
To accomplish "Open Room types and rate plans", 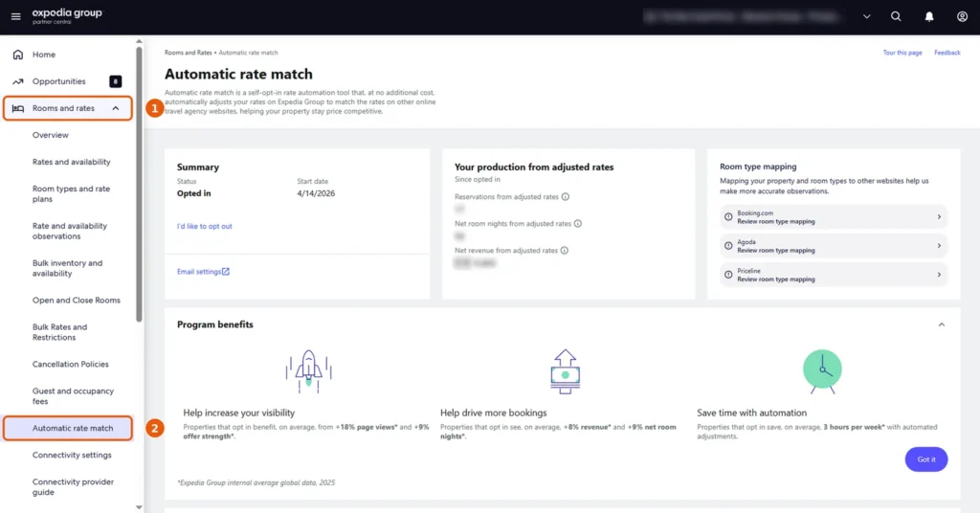I will 71,193.
